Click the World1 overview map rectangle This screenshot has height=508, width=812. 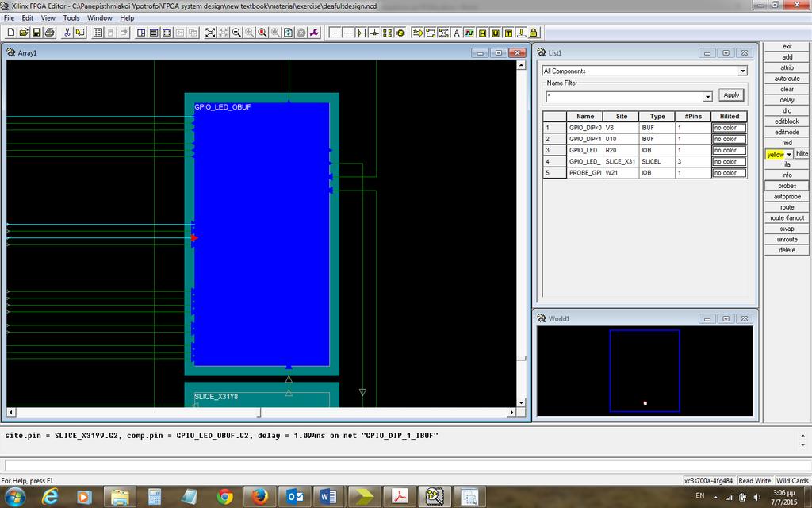[644, 371]
